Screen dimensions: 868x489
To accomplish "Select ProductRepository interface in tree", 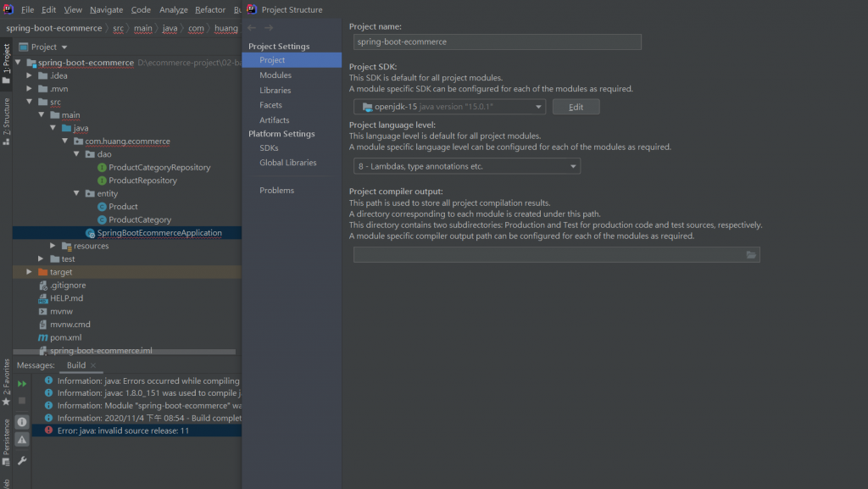I will pyautogui.click(x=142, y=181).
